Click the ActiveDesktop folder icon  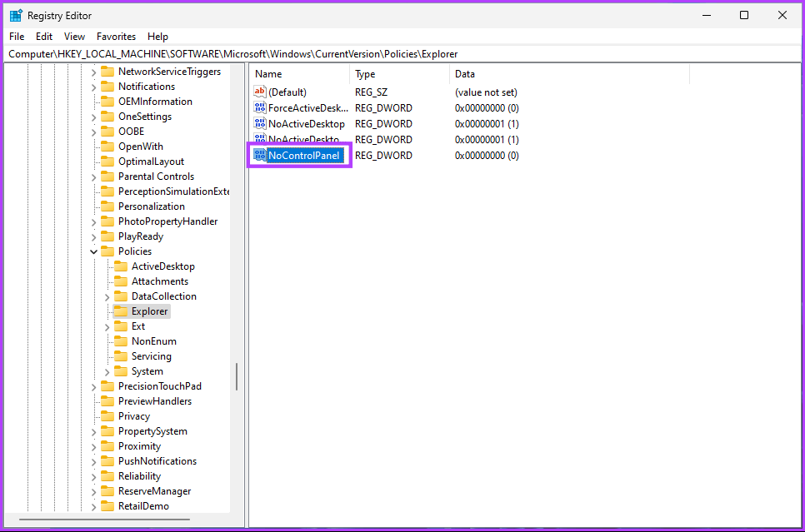click(121, 266)
